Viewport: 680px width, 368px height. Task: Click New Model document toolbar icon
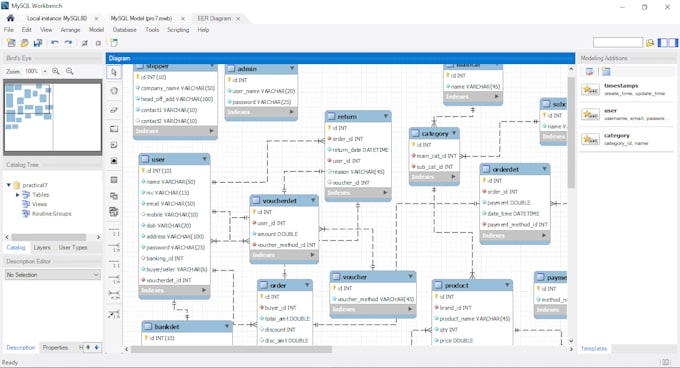(x=11, y=42)
